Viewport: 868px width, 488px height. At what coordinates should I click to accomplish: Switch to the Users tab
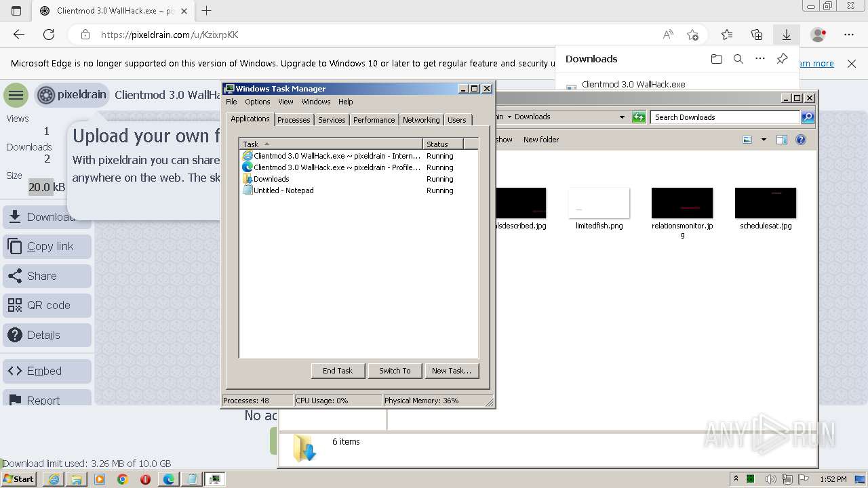(x=457, y=120)
